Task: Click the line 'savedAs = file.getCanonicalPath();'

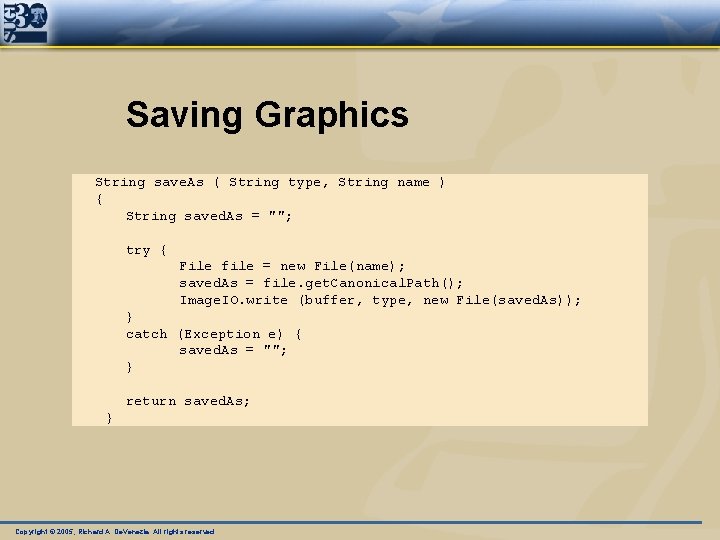Action: [321, 283]
